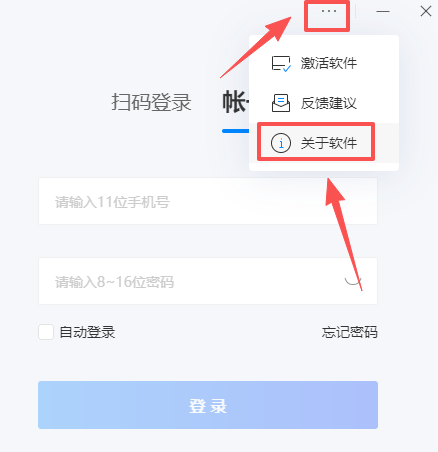This screenshot has width=438, height=452.
Task: Open the three-dot more options menu
Action: [x=328, y=11]
